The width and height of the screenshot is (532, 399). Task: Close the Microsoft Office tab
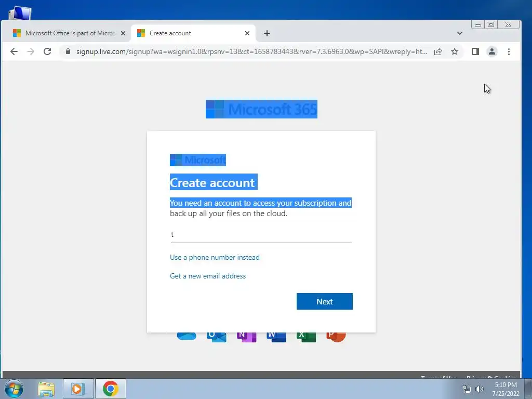[123, 33]
